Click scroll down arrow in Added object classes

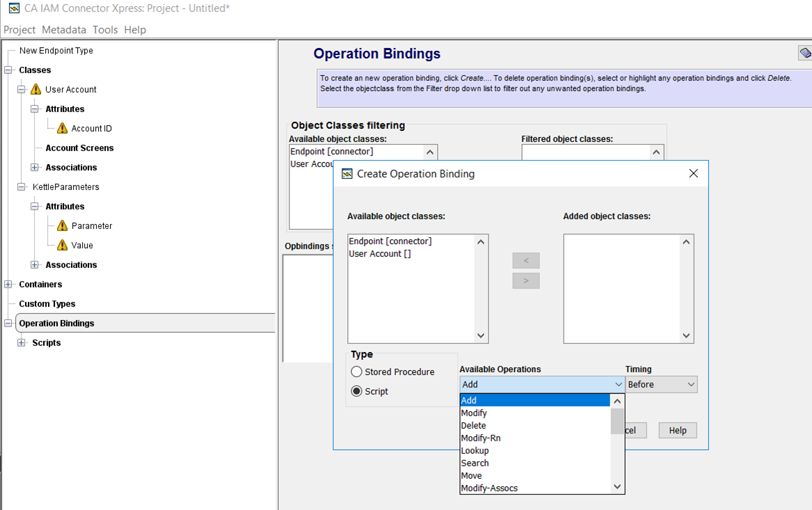(686, 335)
